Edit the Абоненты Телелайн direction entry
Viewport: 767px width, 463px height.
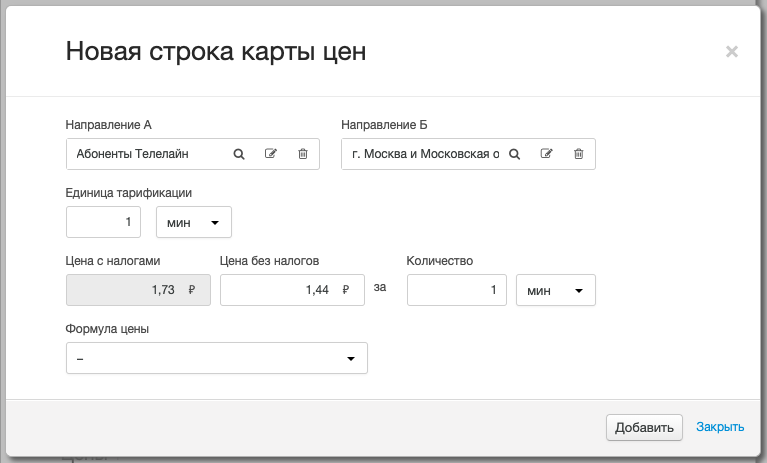pos(271,154)
